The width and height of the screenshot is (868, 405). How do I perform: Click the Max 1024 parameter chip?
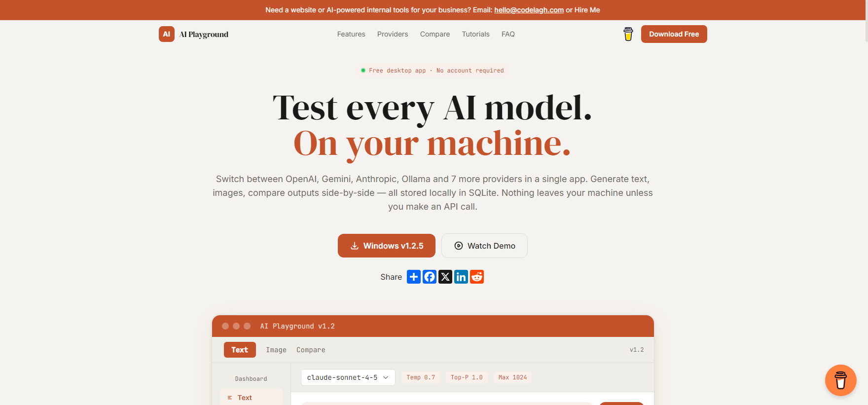(512, 377)
